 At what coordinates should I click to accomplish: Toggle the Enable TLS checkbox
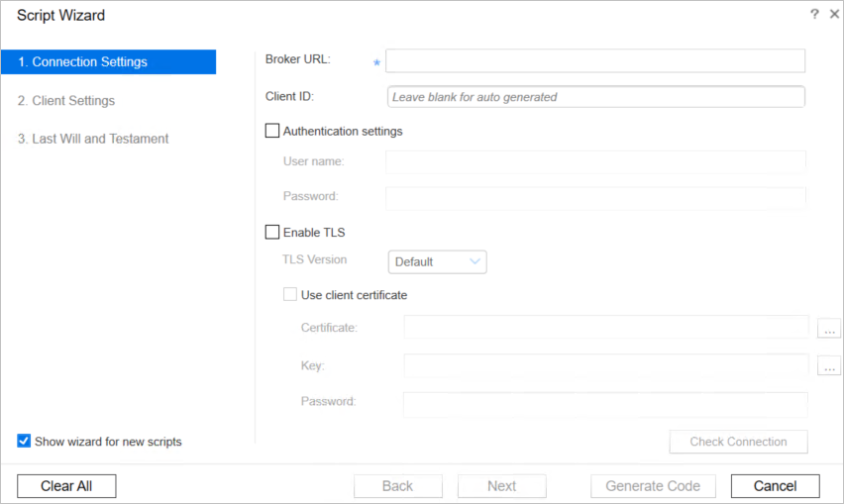click(x=272, y=233)
